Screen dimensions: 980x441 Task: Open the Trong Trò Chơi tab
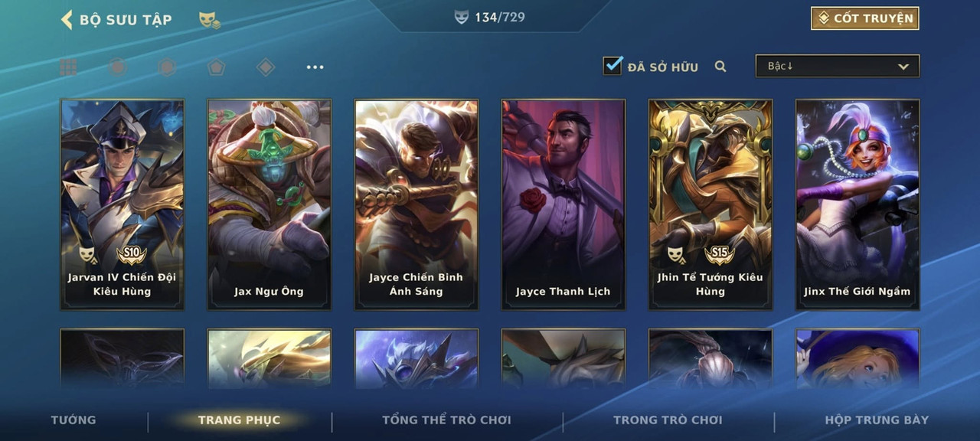[668, 420]
